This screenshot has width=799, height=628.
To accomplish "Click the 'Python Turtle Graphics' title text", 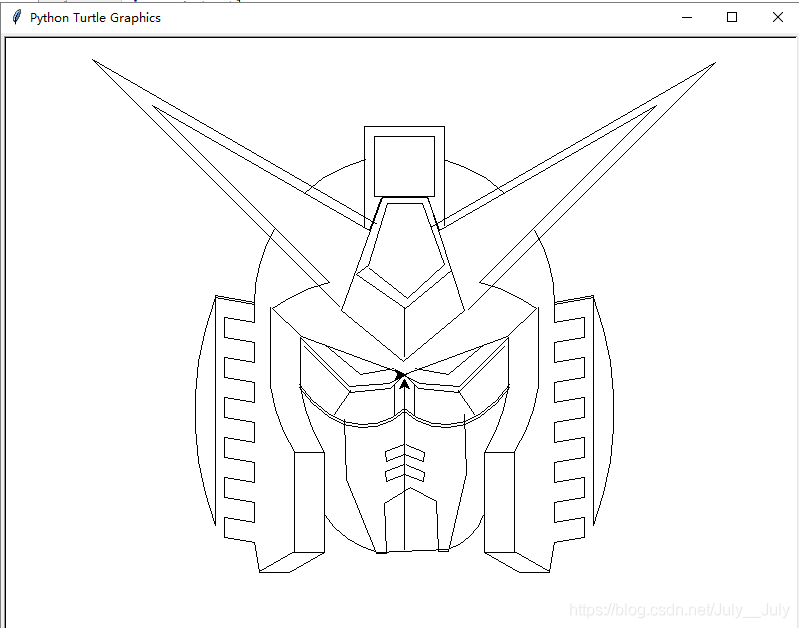I will pyautogui.click(x=95, y=18).
